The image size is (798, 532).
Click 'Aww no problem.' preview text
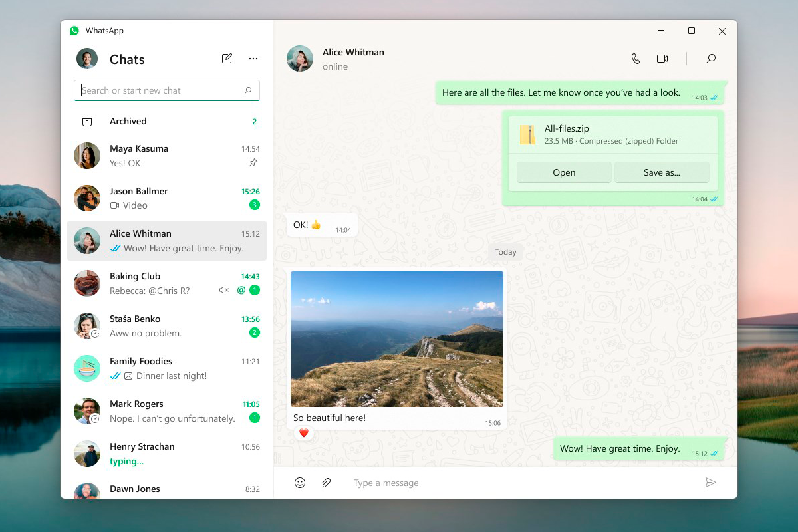(x=146, y=333)
